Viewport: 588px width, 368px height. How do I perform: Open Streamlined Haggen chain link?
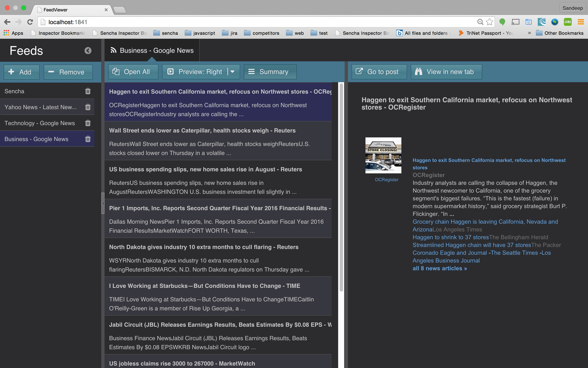472,245
